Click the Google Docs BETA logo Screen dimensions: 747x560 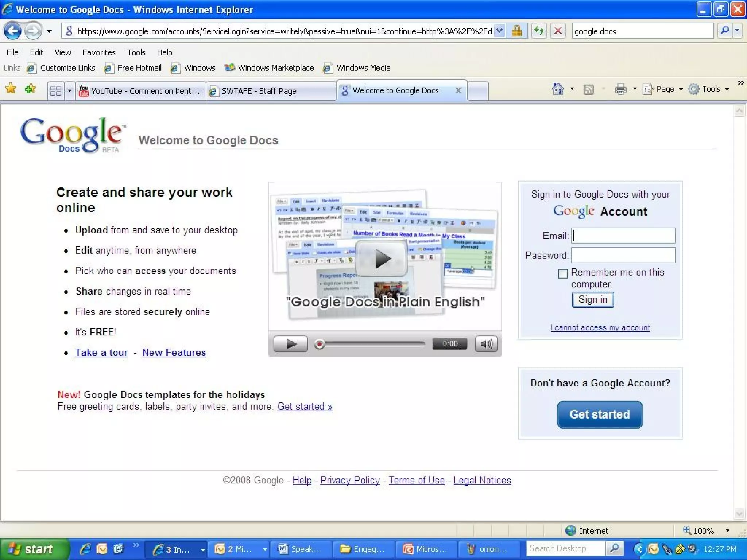73,135
